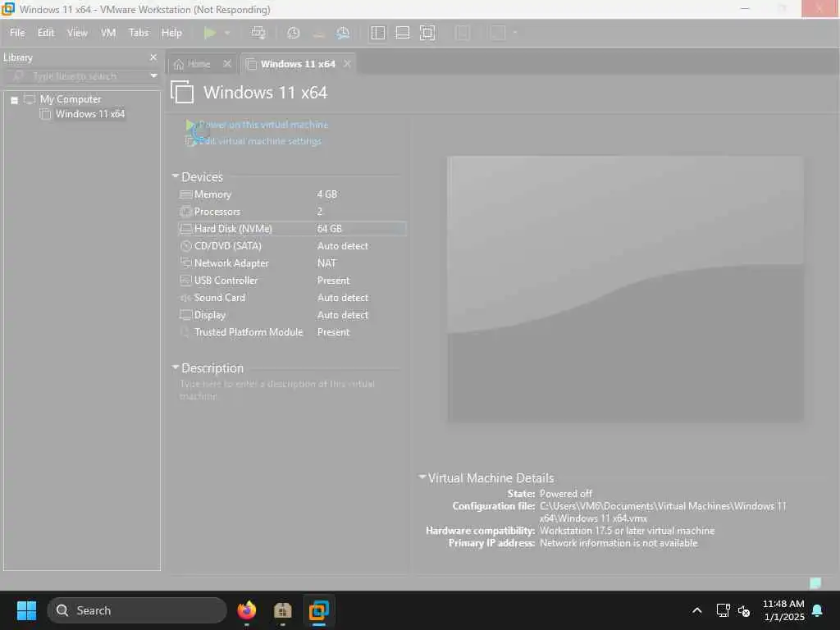840x630 pixels.
Task: Select the Network Adapter device row
Action: [x=292, y=263]
